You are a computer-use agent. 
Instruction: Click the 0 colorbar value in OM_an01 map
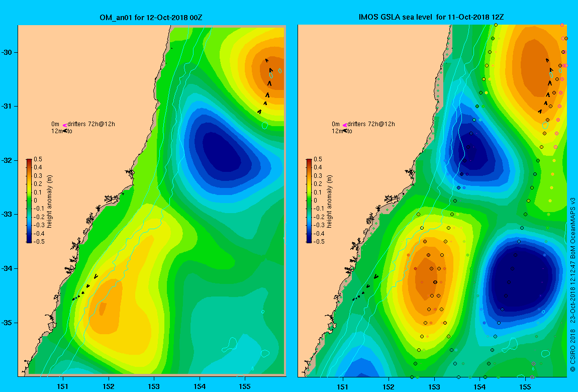click(35, 201)
